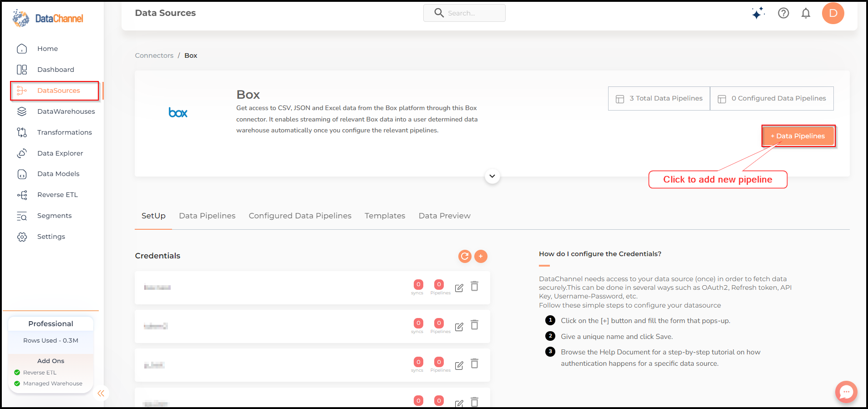The width and height of the screenshot is (868, 409).
Task: Click Pipelines count badge of third credential
Action: tap(439, 362)
